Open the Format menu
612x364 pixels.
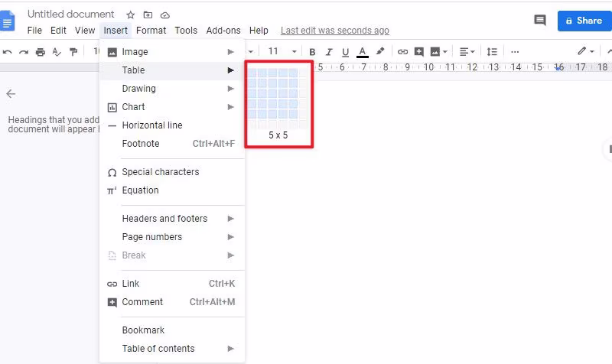[151, 31]
